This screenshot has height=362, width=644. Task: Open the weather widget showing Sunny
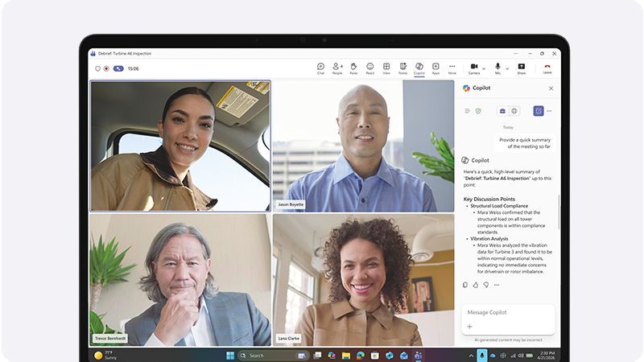[105, 356]
